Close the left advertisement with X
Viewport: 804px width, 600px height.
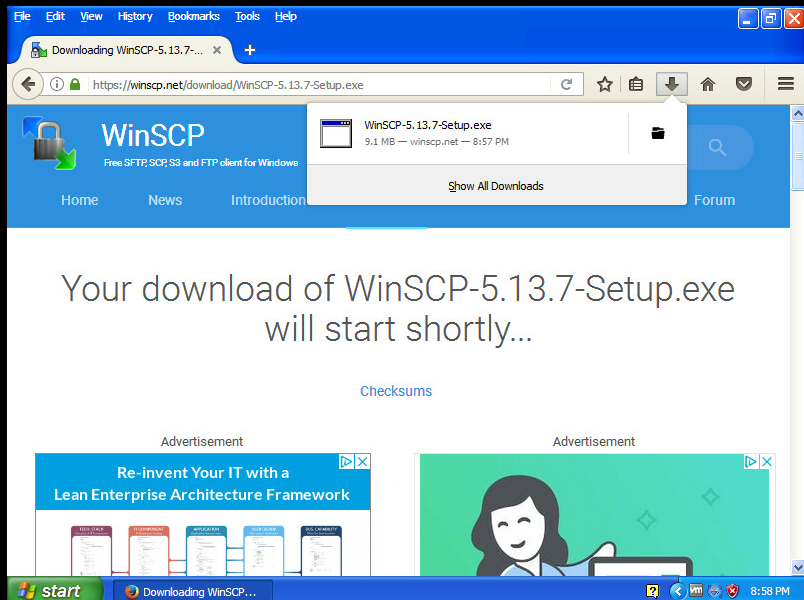(x=362, y=462)
